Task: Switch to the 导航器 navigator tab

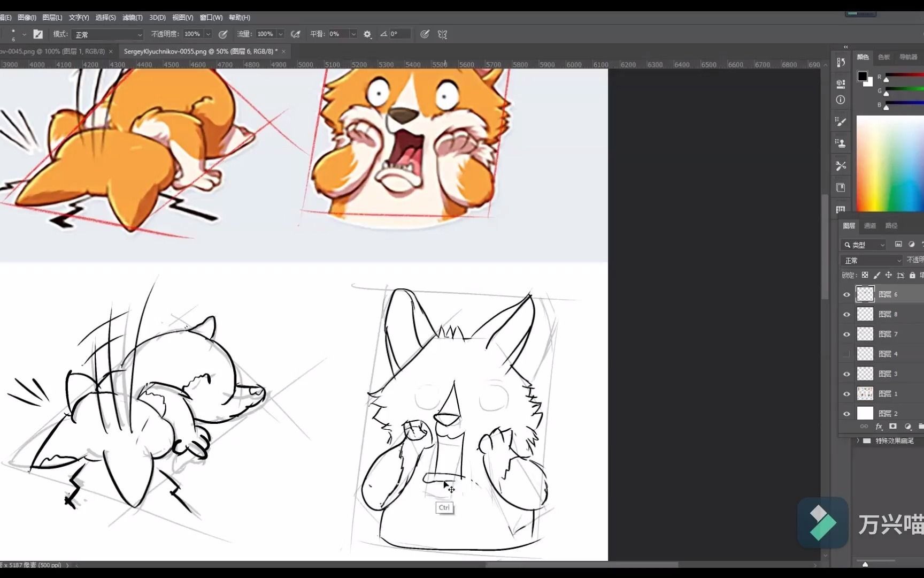Action: point(908,57)
